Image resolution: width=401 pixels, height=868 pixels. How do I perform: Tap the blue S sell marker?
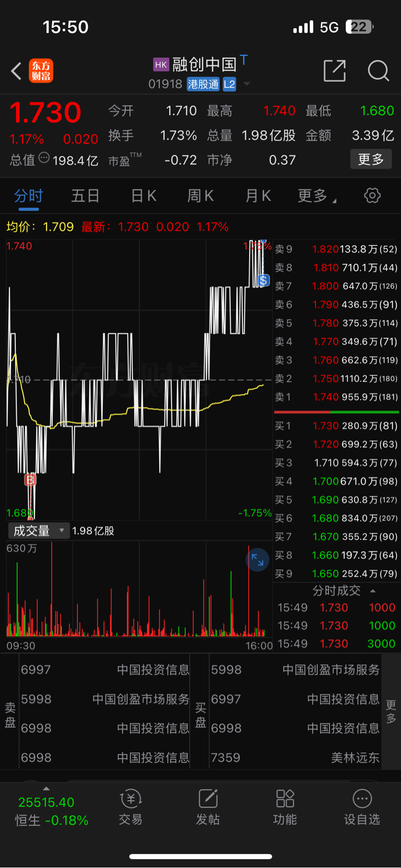coord(264,280)
